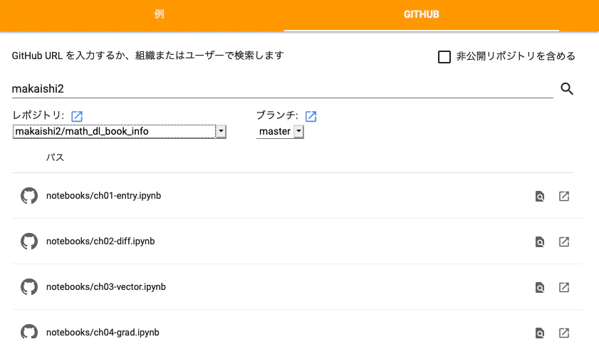Viewport: 599px width, 364px height.
Task: Click the search magnifier icon
Action: 567,89
